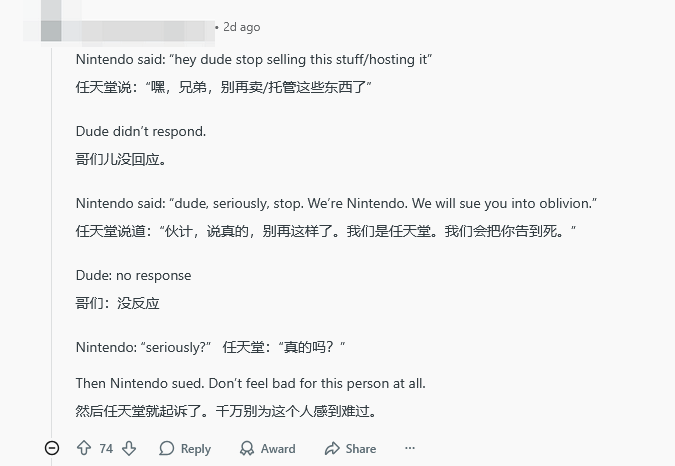675x466 pixels.
Task: Downvote the Nintendo comment
Action: [x=129, y=449]
